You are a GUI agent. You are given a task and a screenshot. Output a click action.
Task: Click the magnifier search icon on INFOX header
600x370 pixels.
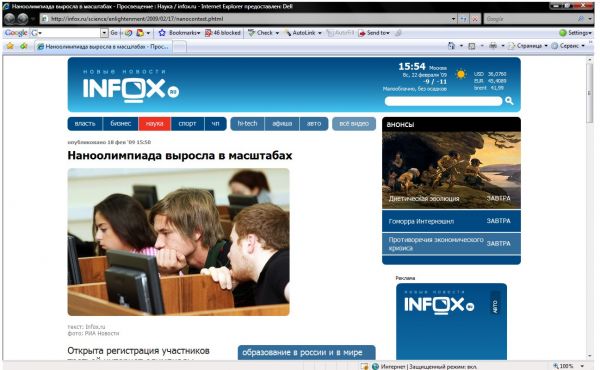tap(509, 101)
